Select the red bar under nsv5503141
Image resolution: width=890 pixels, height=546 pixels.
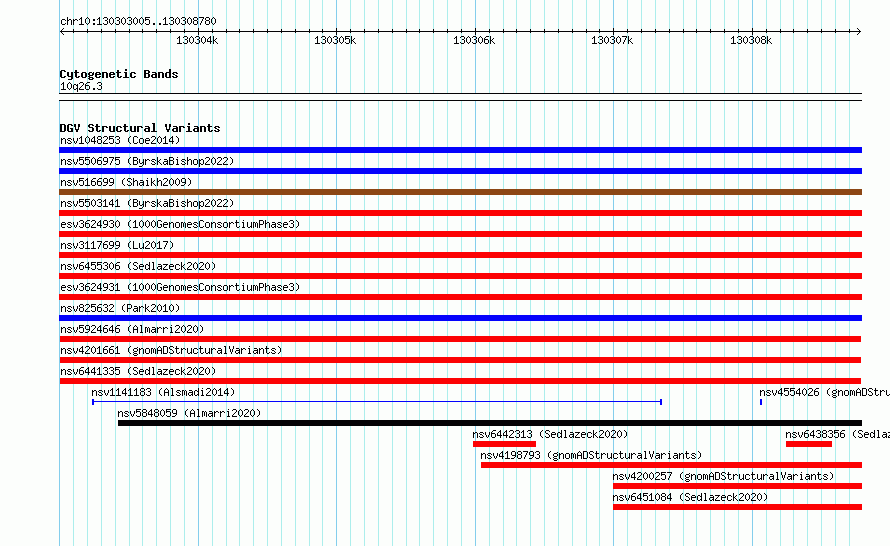tap(460, 213)
